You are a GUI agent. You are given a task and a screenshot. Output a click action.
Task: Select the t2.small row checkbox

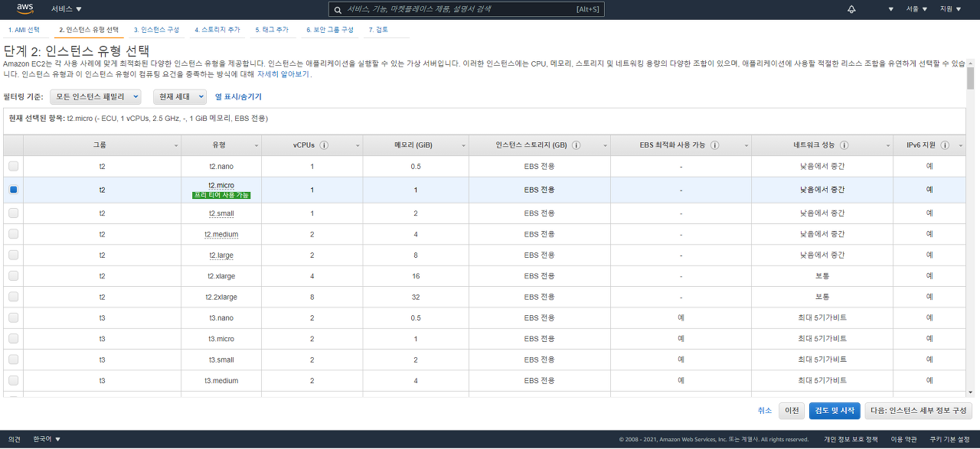point(13,213)
